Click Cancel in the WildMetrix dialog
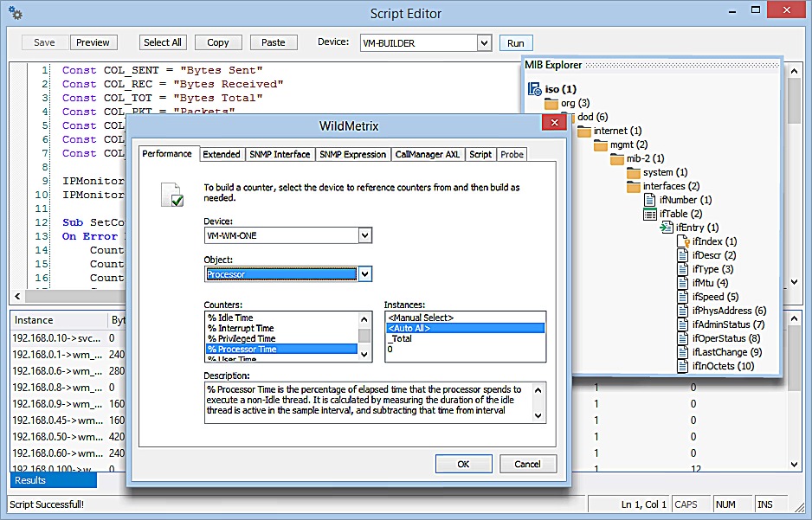This screenshot has width=812, height=520. (x=528, y=464)
